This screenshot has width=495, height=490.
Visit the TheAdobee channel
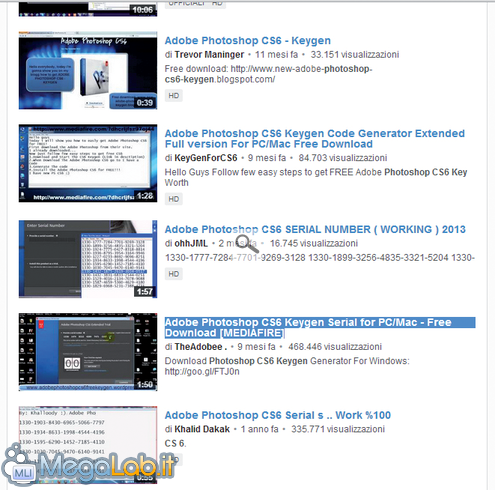point(201,347)
